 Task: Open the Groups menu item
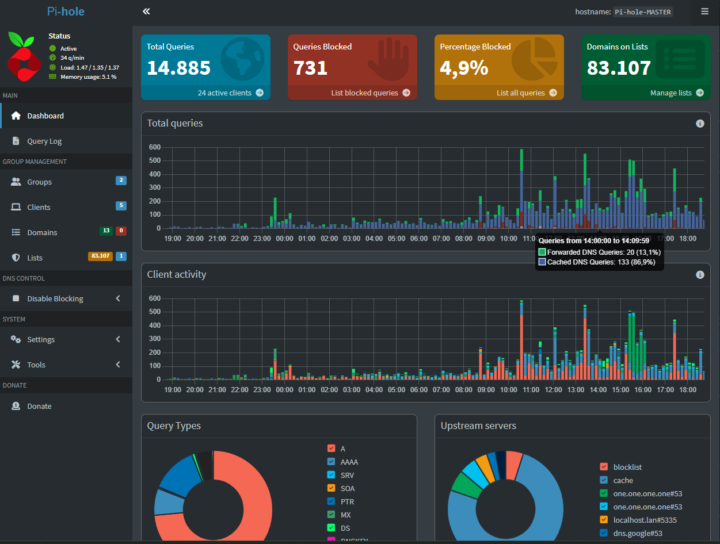(66, 182)
